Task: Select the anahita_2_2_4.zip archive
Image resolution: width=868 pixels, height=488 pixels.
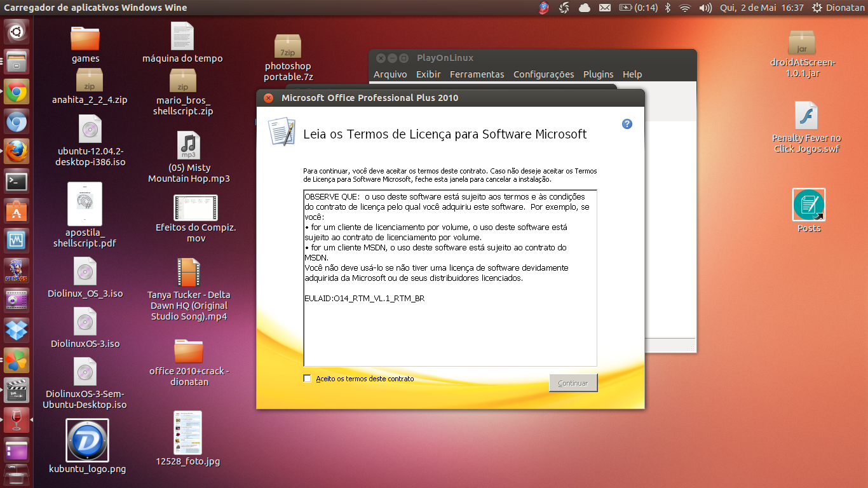Action: 89,86
